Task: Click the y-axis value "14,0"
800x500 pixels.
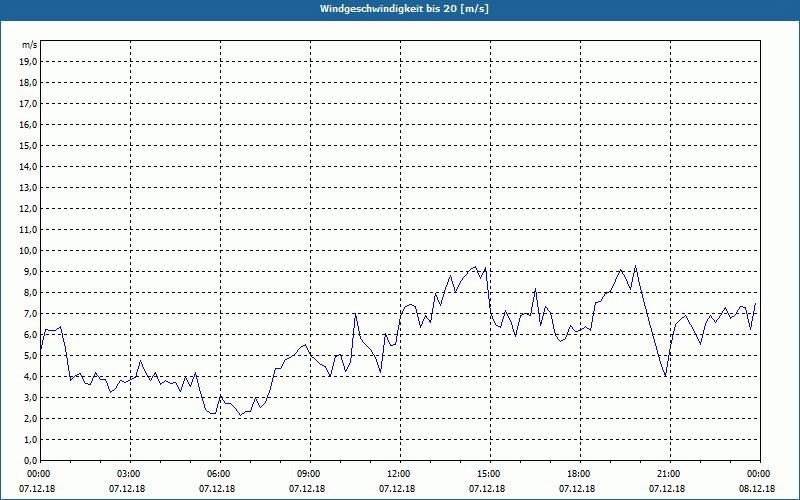Action: (x=28, y=166)
